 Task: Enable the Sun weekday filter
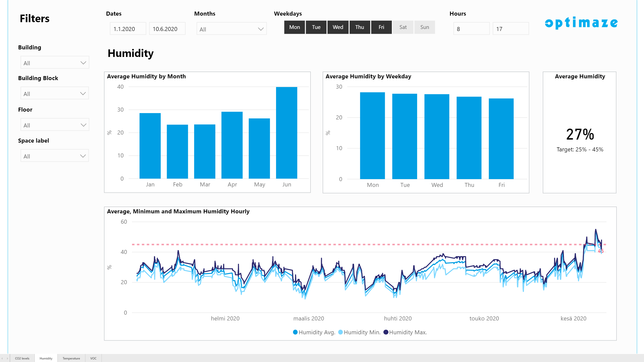pos(424,27)
